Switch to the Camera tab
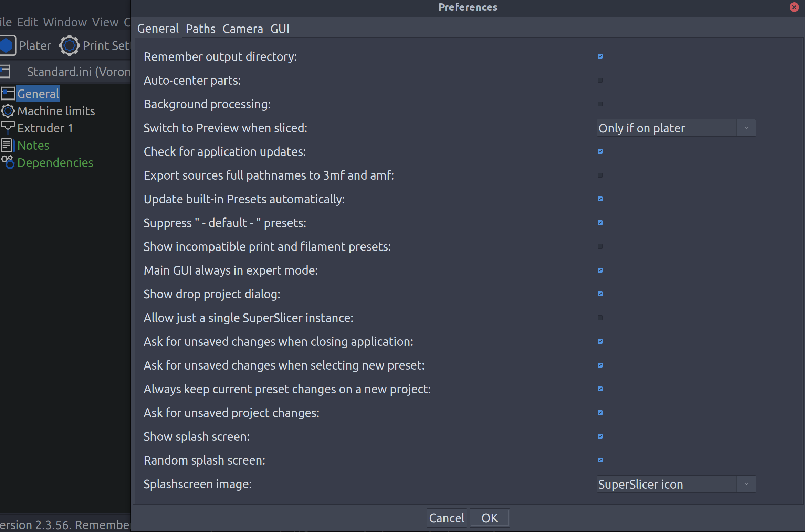 pyautogui.click(x=242, y=29)
